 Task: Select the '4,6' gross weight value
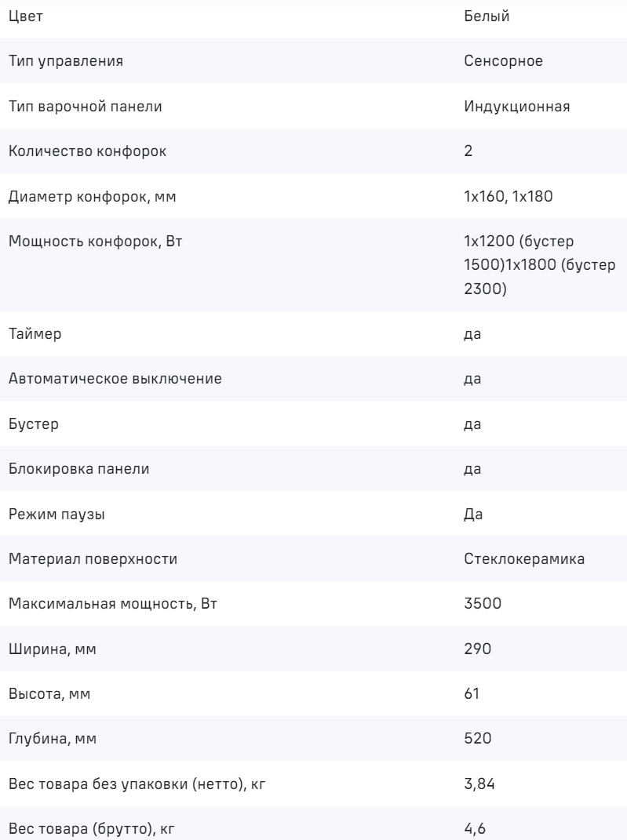pyautogui.click(x=474, y=830)
